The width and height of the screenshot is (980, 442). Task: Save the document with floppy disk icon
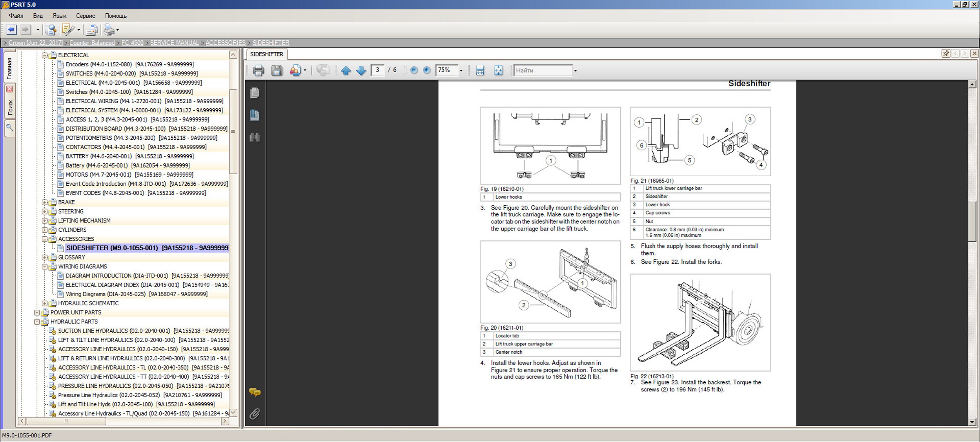click(277, 70)
